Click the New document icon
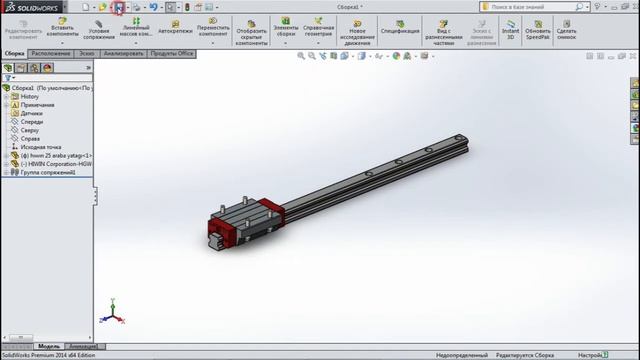 (x=85, y=7)
